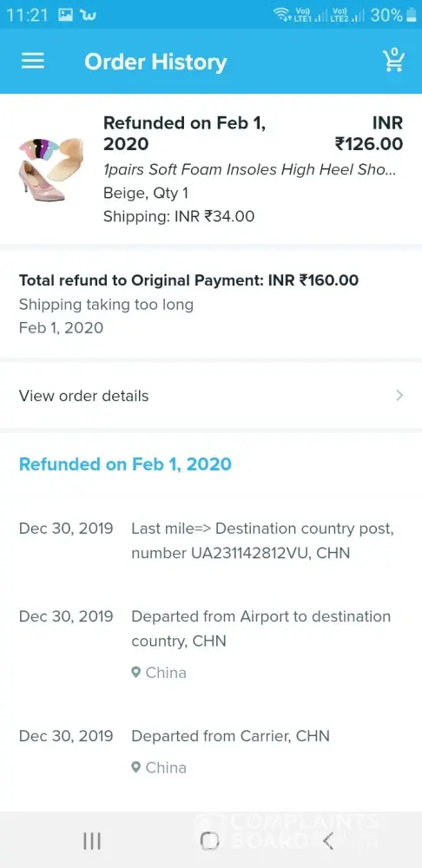Tap location pin under Departed from Carrier
Screen dimensions: 422x868
tap(135, 767)
